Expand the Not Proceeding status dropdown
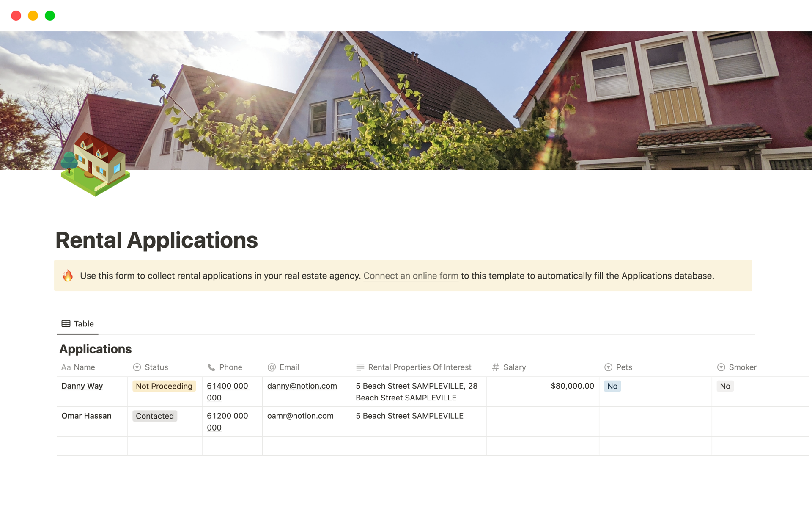The height and width of the screenshot is (508, 812). 164,386
